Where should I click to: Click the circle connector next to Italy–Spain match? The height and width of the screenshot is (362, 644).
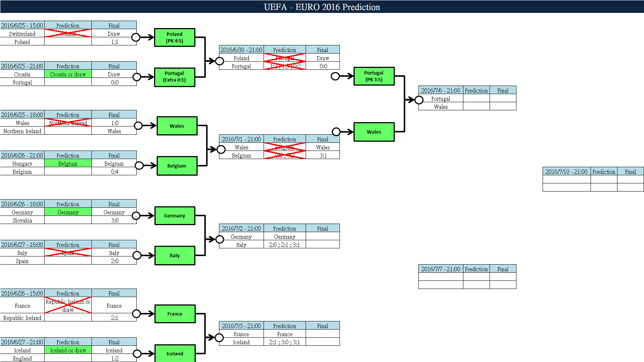[137, 255]
